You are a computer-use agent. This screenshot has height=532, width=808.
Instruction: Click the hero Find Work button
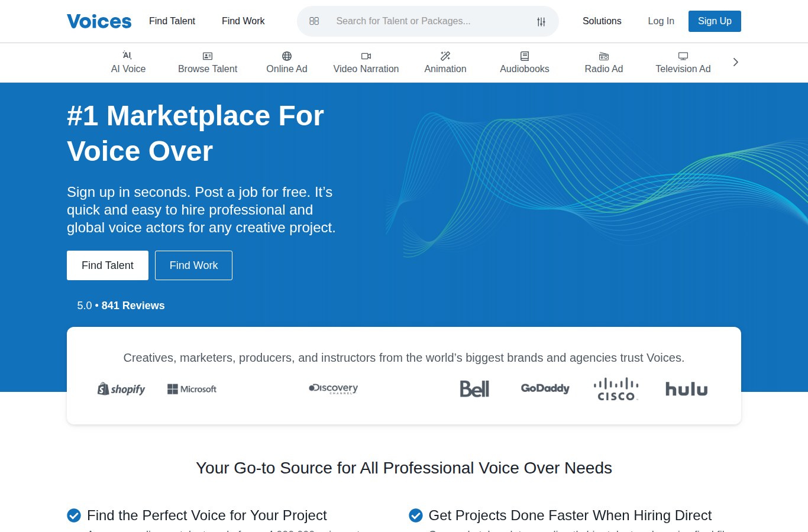[x=193, y=265]
